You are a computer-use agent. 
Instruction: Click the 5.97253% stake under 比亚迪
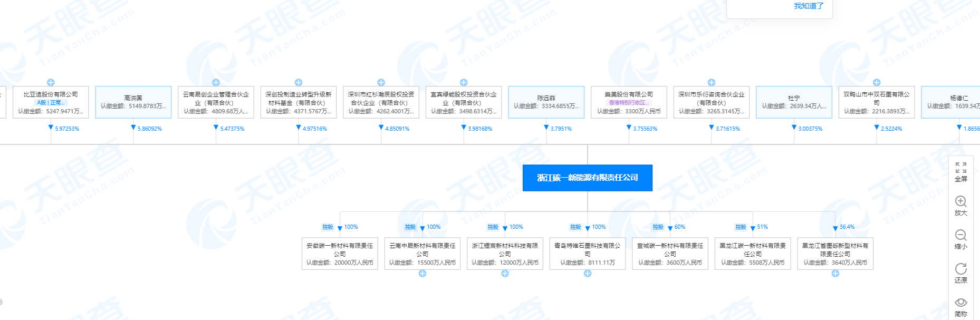coord(67,129)
